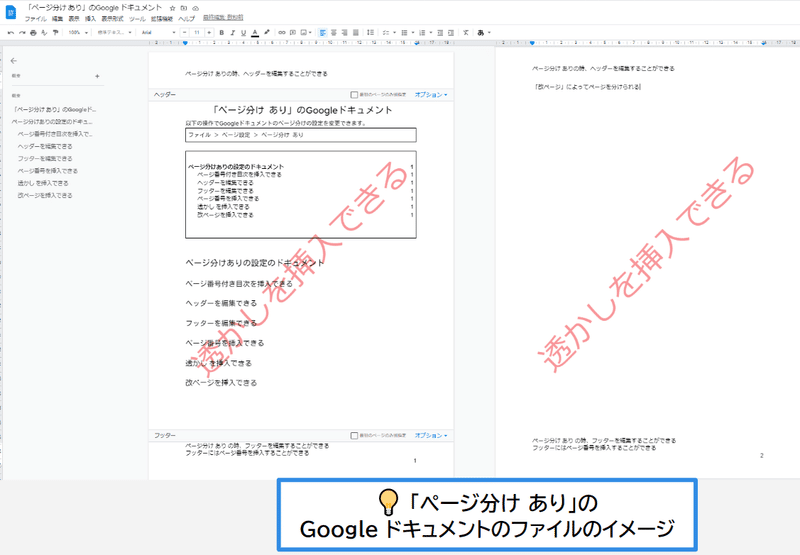Select the Paint format tool
Image resolution: width=800 pixels, height=555 pixels.
tap(55, 33)
